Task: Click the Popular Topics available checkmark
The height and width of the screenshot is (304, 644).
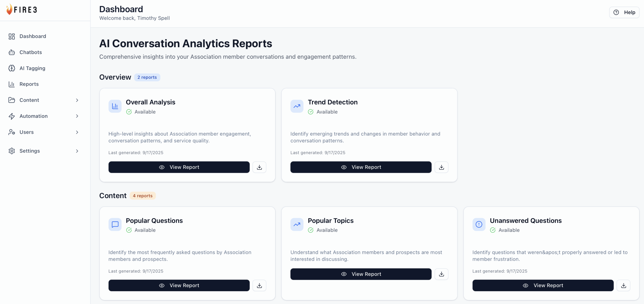Action: [x=311, y=230]
